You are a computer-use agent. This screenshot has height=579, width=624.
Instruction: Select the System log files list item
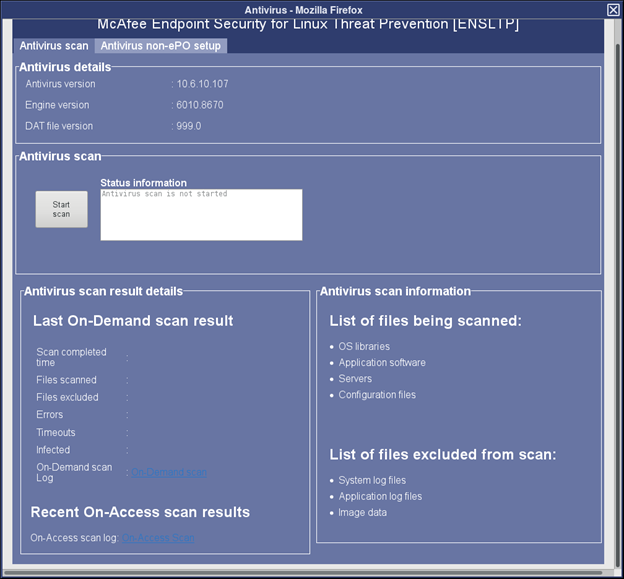point(372,481)
